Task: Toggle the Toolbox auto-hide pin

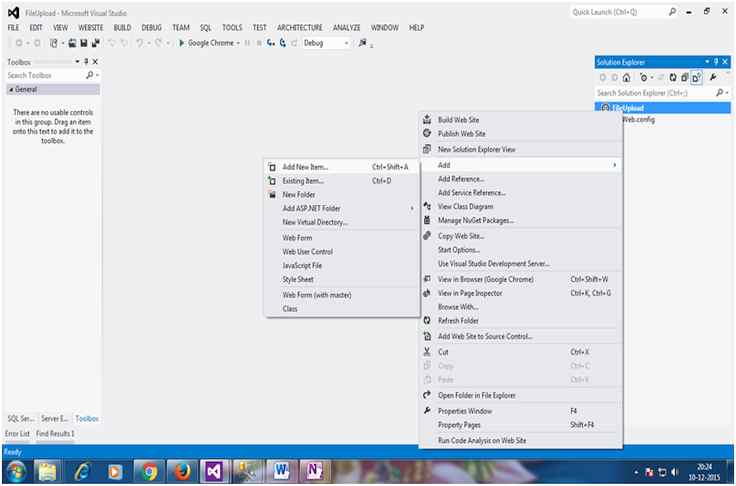Action: coord(86,62)
